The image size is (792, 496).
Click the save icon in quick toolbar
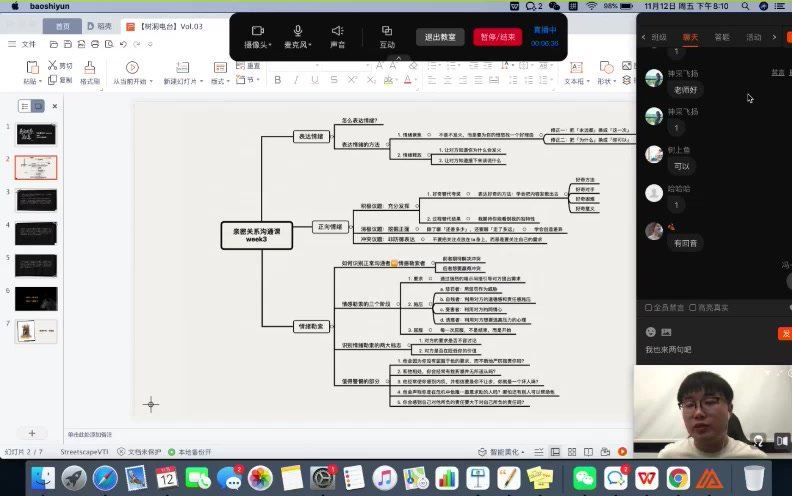pyautogui.click(x=68, y=44)
